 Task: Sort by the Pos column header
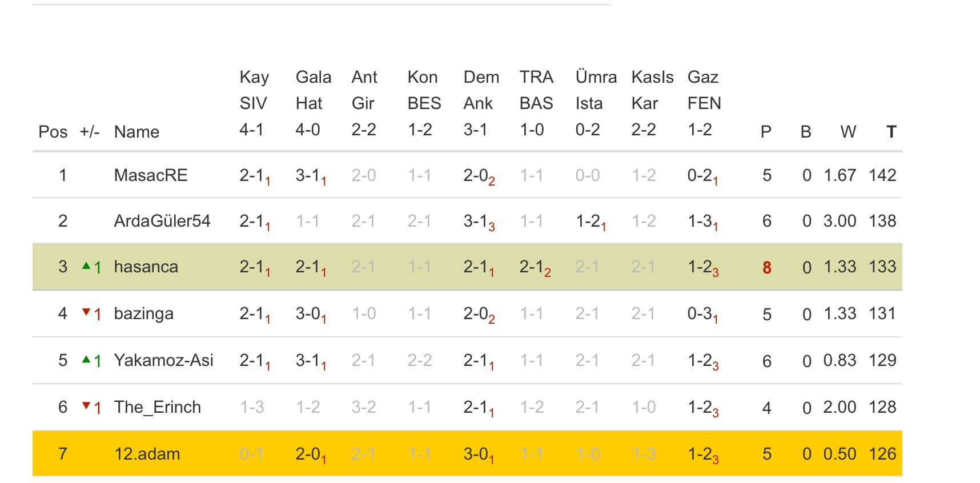point(53,132)
